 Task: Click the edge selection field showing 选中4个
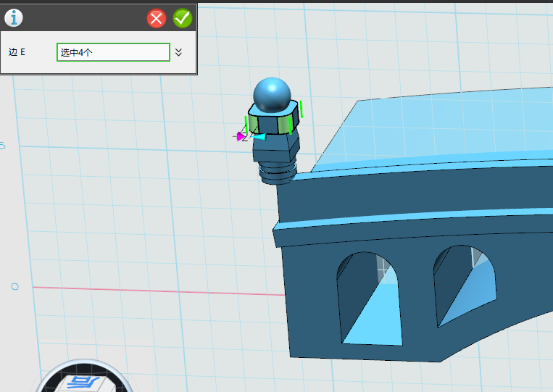point(113,52)
